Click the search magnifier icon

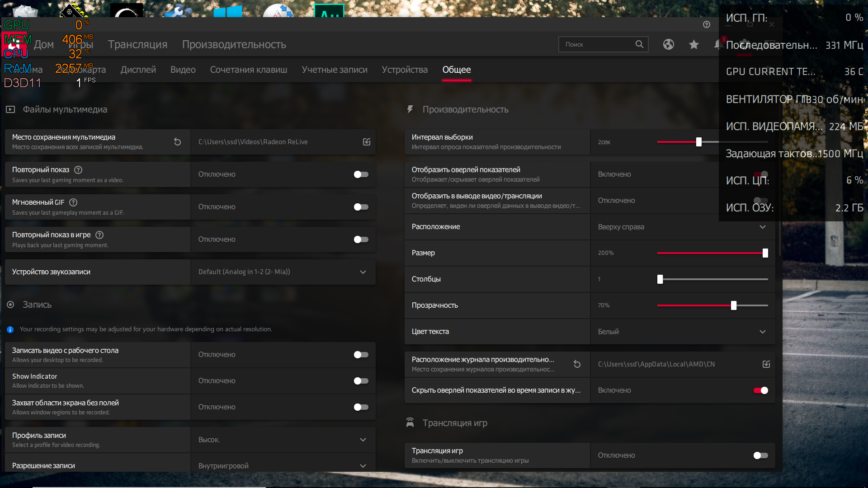point(639,44)
